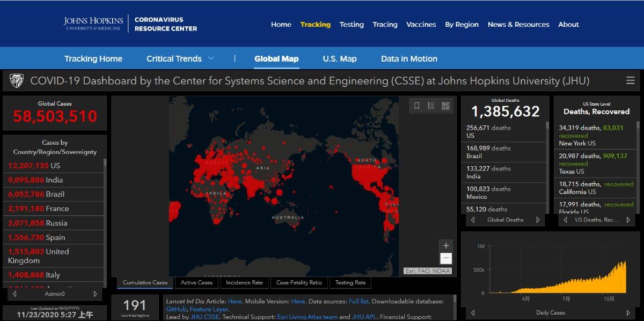Select Testing in the top navigation
The height and width of the screenshot is (321, 644).
point(352,24)
